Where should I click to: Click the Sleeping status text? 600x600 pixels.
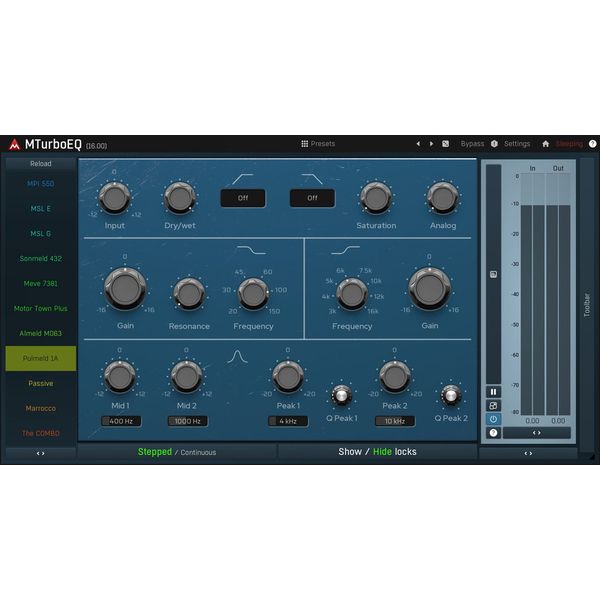tap(569, 144)
